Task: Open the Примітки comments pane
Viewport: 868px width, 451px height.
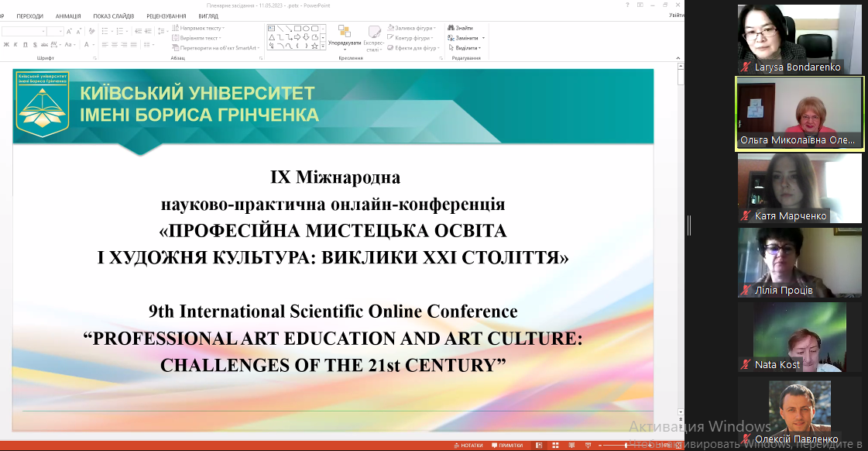Action: coord(507,446)
